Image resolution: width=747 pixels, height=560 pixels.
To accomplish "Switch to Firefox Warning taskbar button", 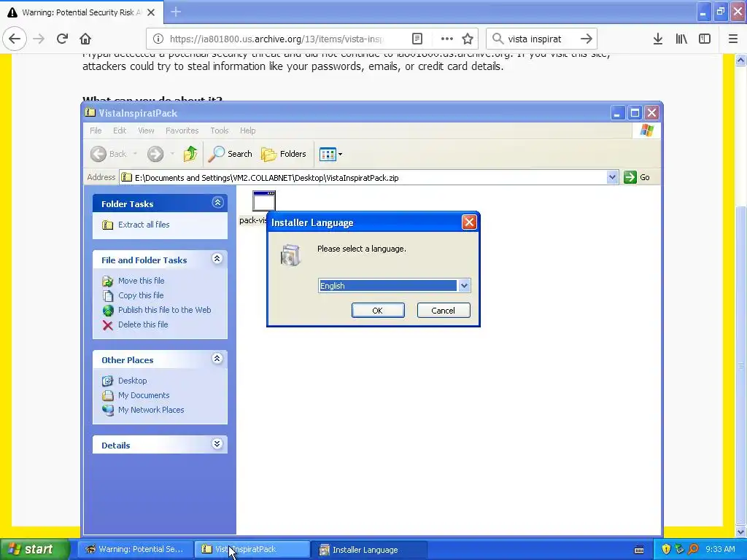I will point(136,549).
